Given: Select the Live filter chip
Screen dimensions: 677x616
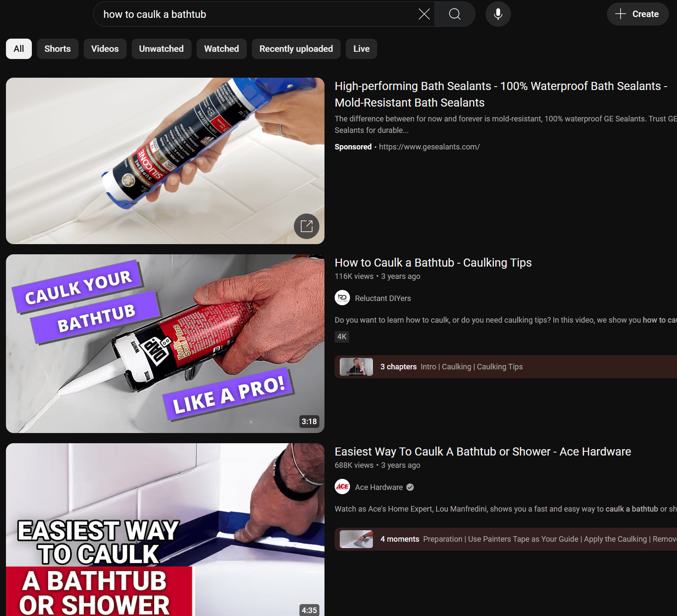Looking at the screenshot, I should (x=361, y=49).
